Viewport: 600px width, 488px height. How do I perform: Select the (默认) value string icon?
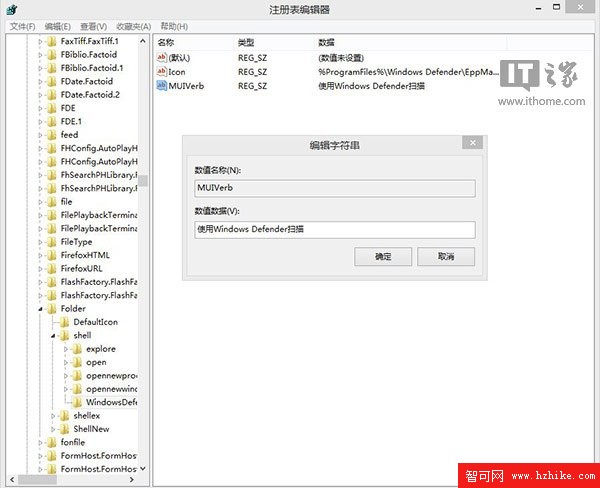[x=161, y=57]
